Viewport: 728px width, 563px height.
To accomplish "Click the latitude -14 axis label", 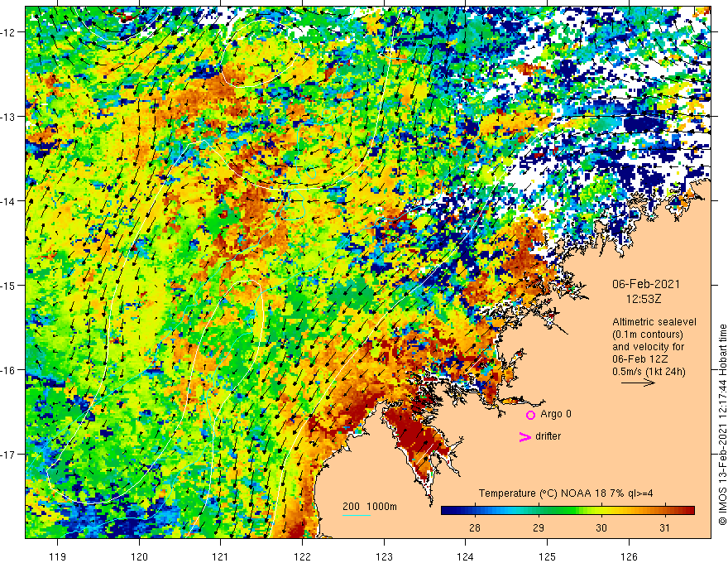I will 9,201.
